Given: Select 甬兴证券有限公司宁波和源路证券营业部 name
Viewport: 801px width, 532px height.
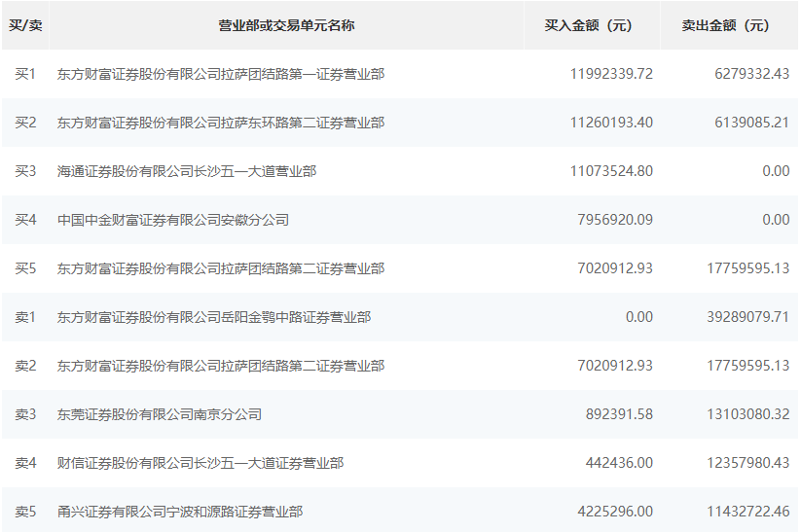Looking at the screenshot, I should (180, 512).
